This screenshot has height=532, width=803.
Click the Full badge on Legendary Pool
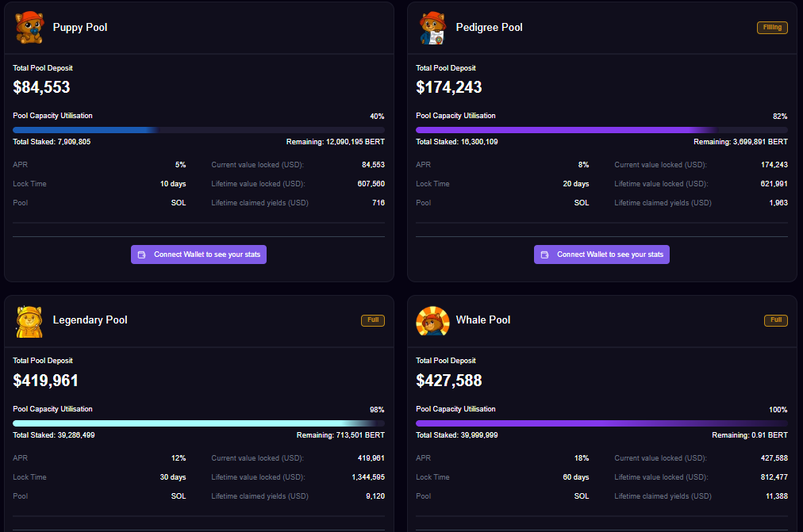tap(373, 320)
